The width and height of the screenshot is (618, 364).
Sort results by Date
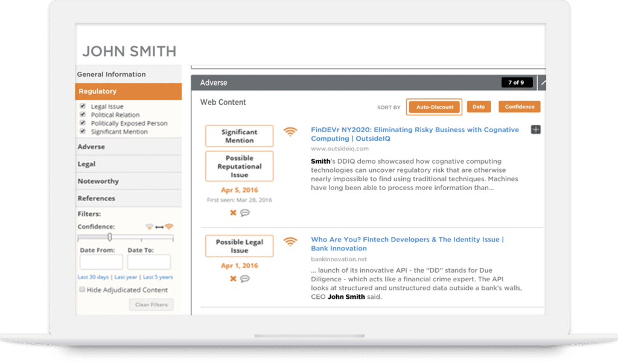coord(479,106)
